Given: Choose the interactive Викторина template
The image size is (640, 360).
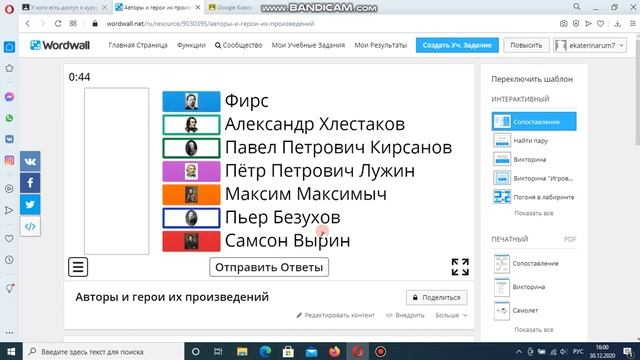Looking at the screenshot, I should pyautogui.click(x=534, y=159).
